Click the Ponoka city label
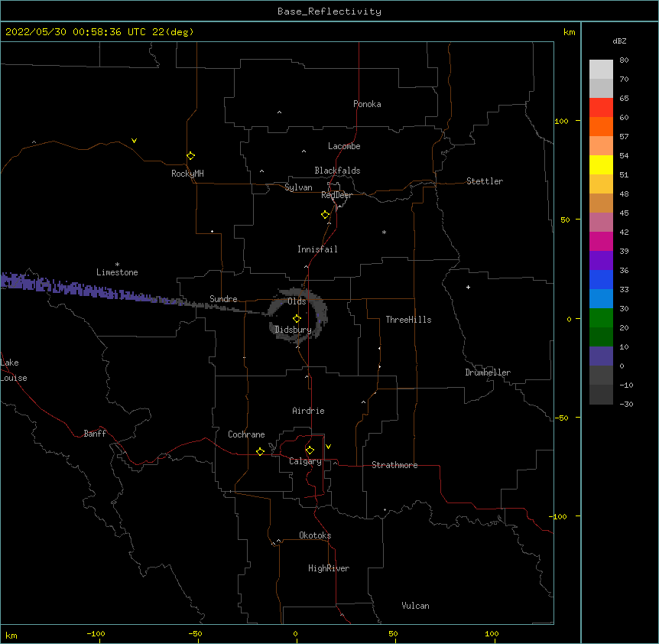The image size is (659, 644). [367, 104]
